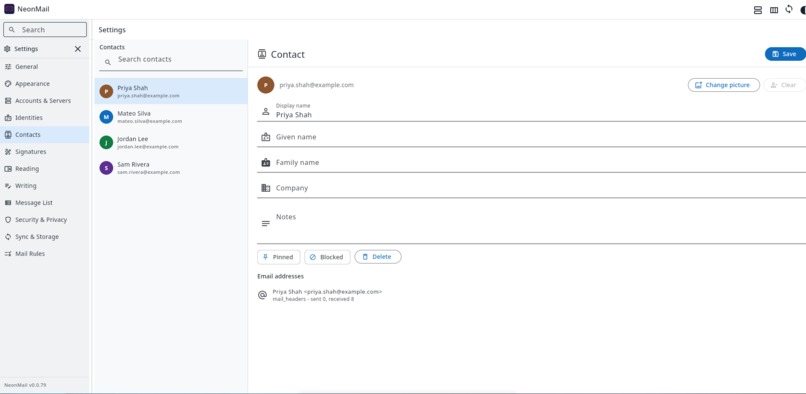Open Appearance settings
This screenshot has width=806, height=394.
coord(45,83)
